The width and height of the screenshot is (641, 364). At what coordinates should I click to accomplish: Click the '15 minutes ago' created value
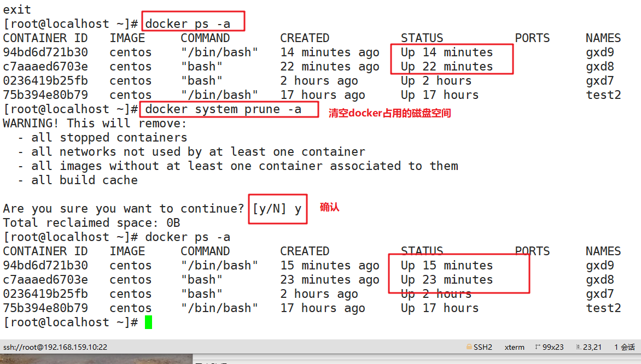point(330,266)
